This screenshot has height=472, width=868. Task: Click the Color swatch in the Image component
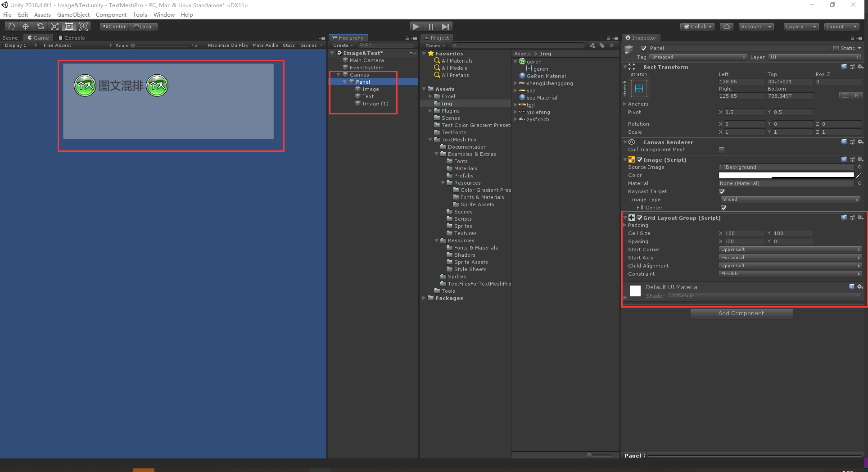click(786, 175)
